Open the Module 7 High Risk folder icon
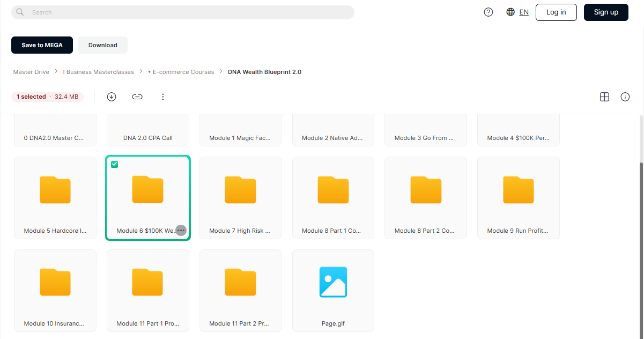This screenshot has height=339, width=644. click(240, 190)
